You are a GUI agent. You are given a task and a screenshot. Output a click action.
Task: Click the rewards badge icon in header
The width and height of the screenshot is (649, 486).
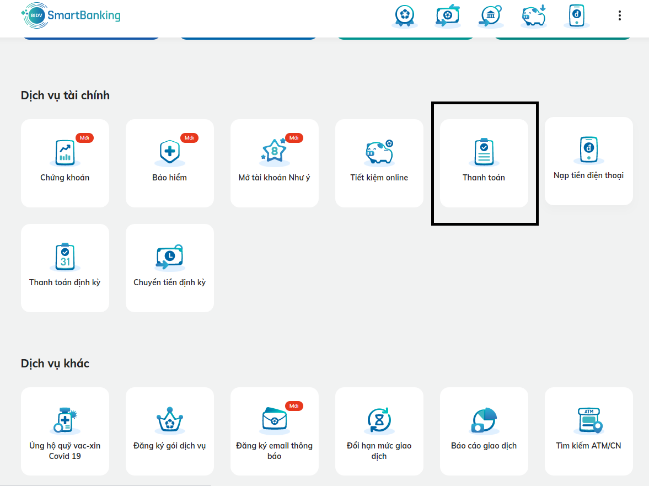point(404,16)
